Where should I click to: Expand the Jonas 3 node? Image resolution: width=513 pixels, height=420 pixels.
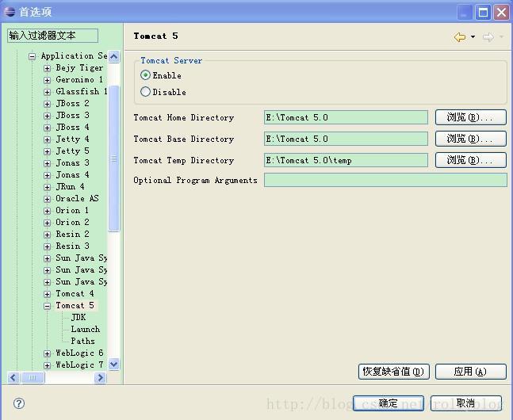point(47,163)
